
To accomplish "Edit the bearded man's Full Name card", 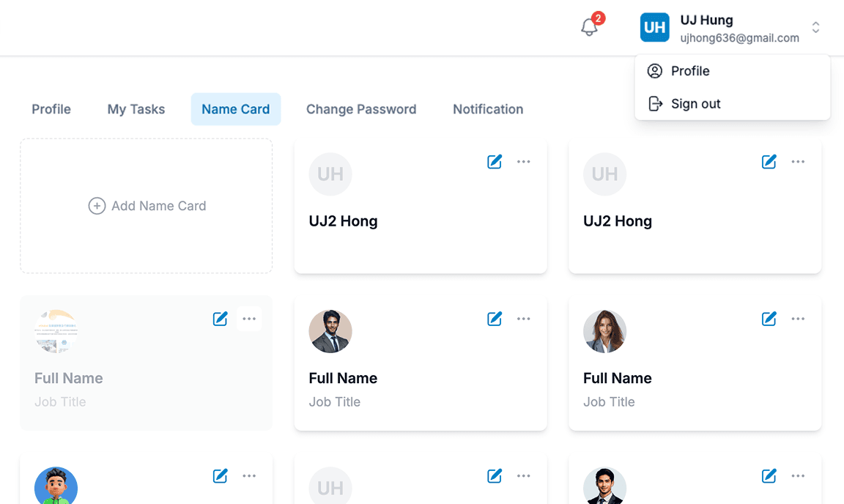I will (x=495, y=319).
